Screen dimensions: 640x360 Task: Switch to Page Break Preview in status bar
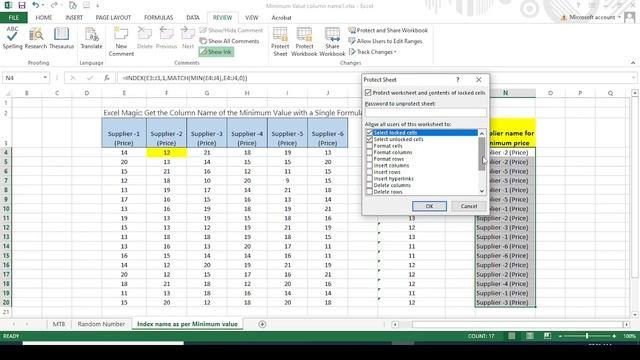547,336
